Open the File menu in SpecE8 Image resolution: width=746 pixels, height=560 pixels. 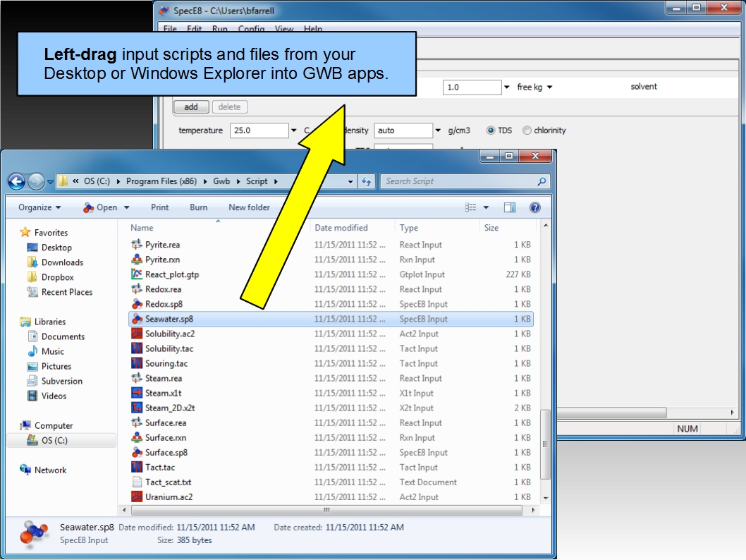click(170, 28)
